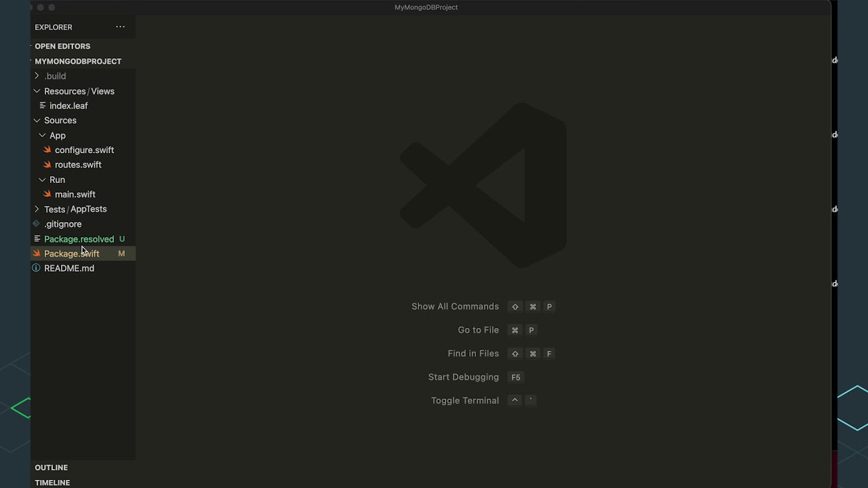This screenshot has height=488, width=868.
Task: Open Package.resolved file
Action: tap(79, 239)
